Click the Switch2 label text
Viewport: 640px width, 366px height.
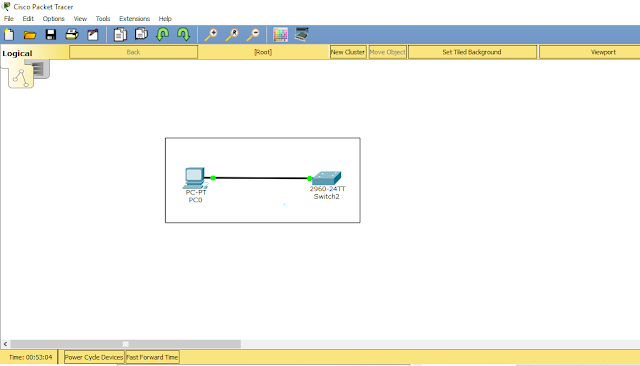coord(327,197)
